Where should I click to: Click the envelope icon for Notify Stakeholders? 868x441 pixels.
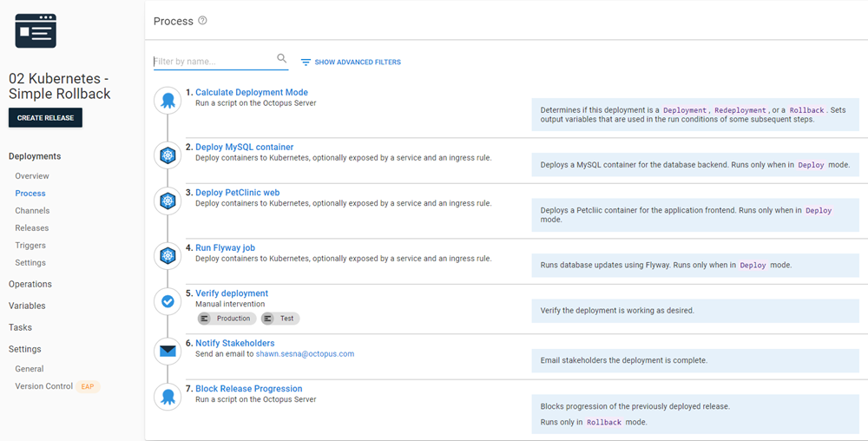(168, 351)
